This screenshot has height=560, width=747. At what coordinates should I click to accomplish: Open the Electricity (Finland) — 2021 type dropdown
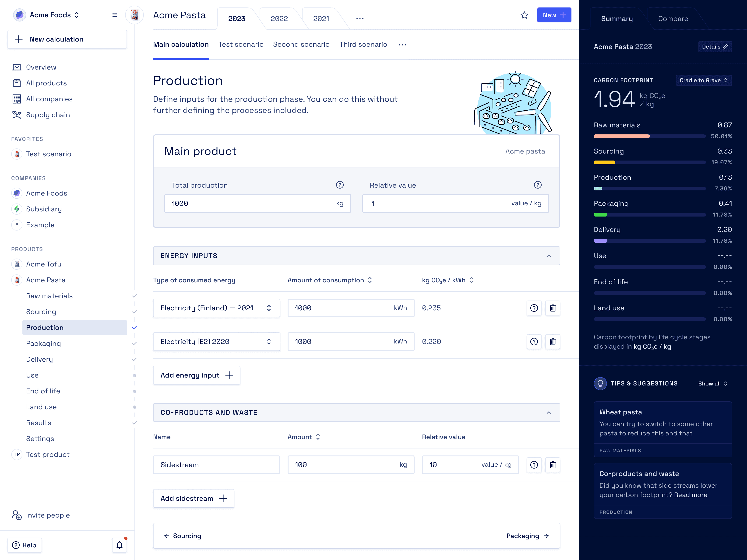[216, 308]
